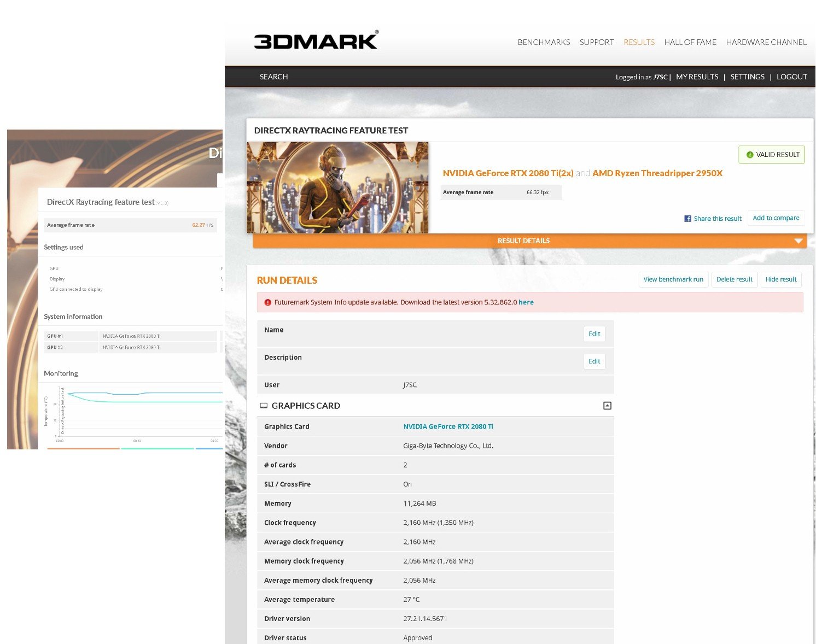Click the red alert icon in update notice
Viewport: 816px width, 644px height.
pyautogui.click(x=268, y=302)
